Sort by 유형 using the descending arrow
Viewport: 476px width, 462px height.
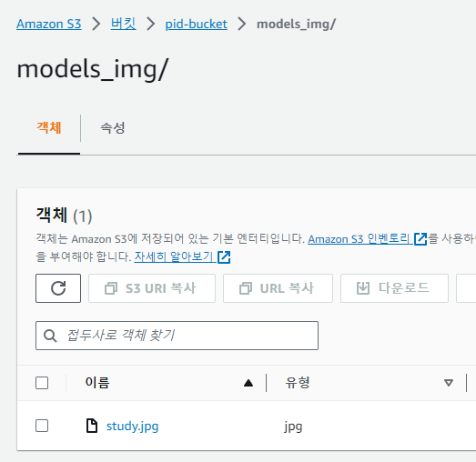point(449,383)
